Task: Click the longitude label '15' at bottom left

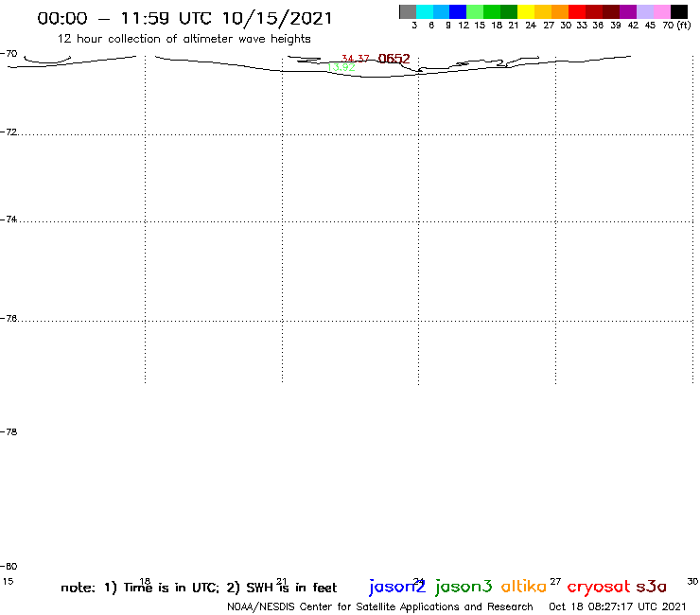Action: point(8,582)
